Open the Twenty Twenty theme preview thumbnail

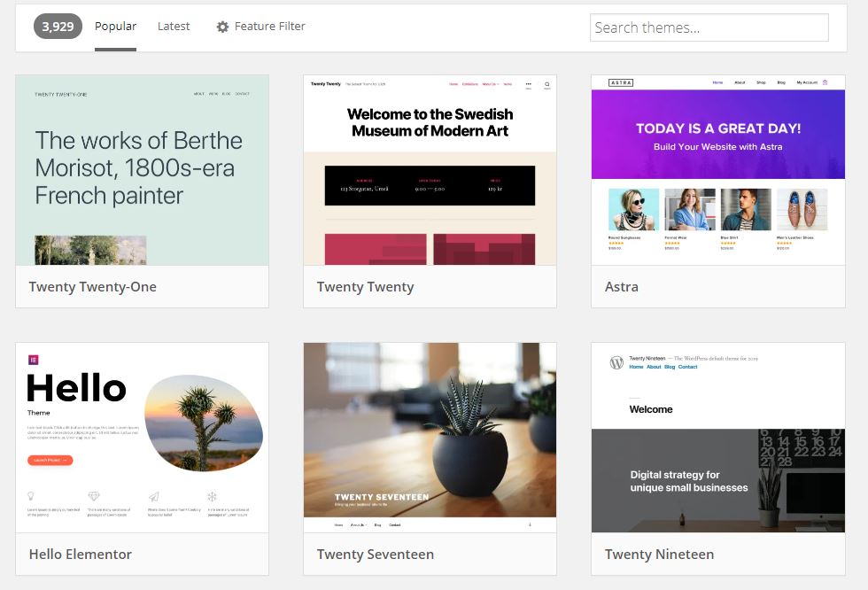pyautogui.click(x=430, y=170)
